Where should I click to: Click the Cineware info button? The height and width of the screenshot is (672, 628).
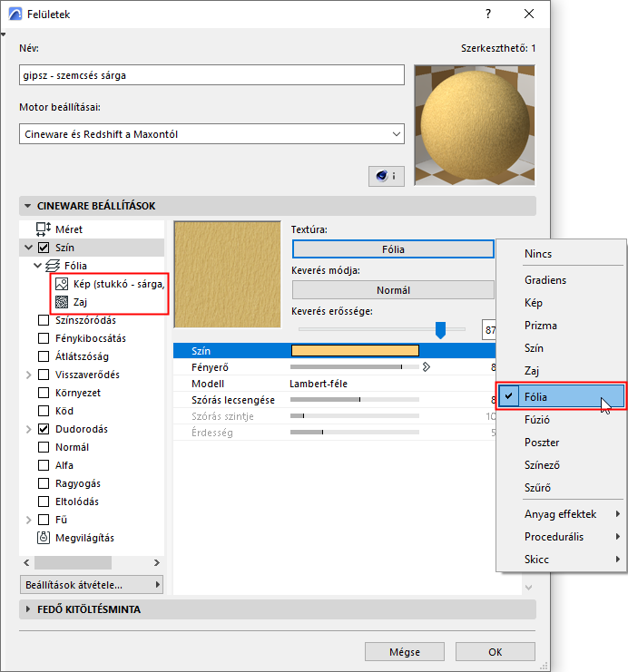point(386,176)
